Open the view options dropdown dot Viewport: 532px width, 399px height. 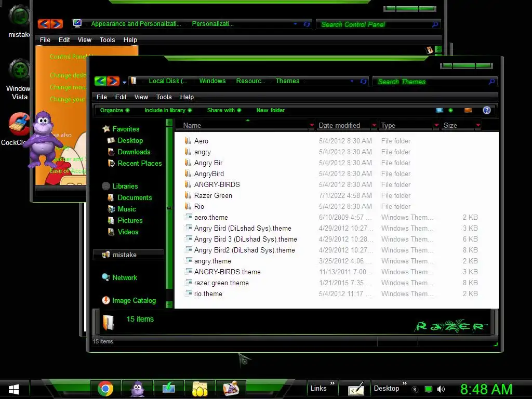[x=450, y=110]
